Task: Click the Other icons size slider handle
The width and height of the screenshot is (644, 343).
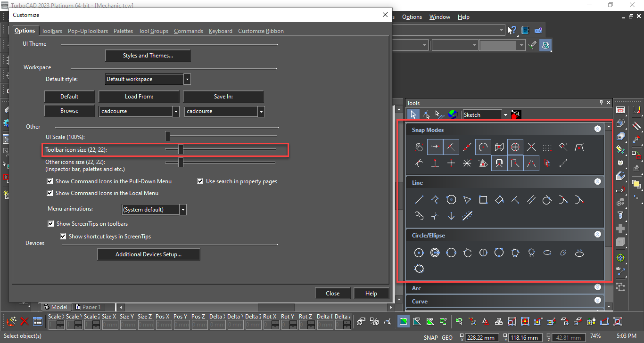Action: (180, 163)
